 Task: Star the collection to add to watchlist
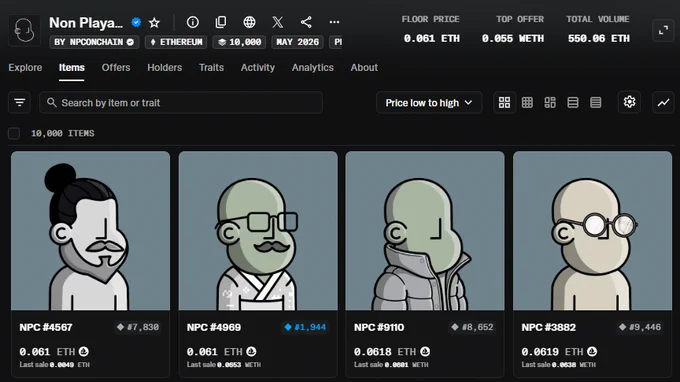coord(154,23)
